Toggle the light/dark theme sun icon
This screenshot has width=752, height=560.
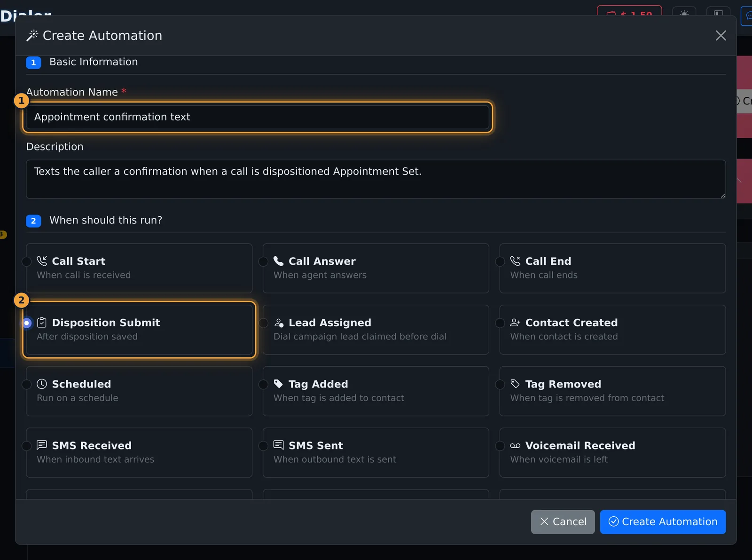tap(684, 13)
